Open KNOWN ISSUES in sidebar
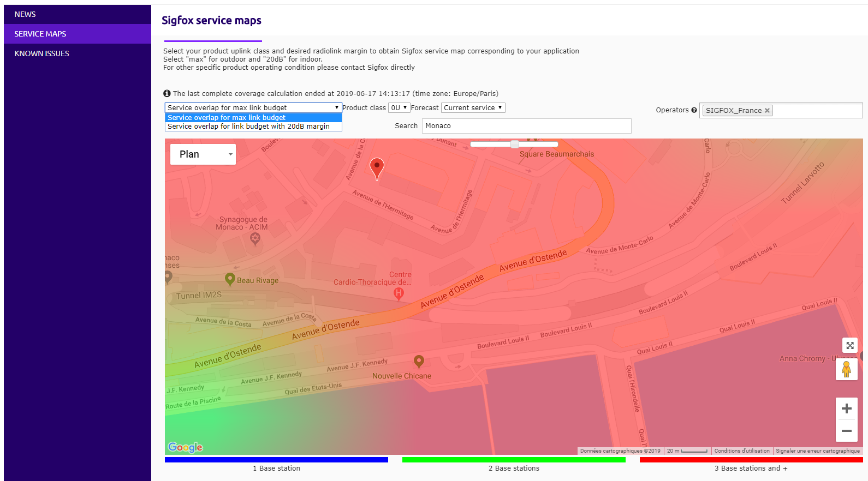 point(78,53)
